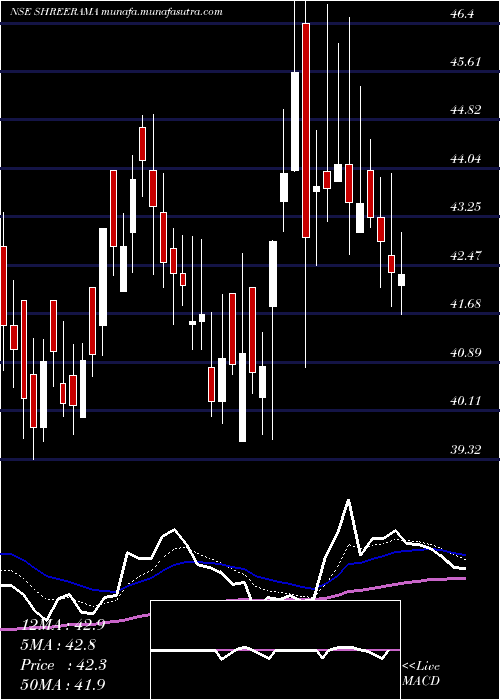This screenshot has height=700, width=500.
Task: Click the '50MA : 41.9' legend text
Action: 63,684
